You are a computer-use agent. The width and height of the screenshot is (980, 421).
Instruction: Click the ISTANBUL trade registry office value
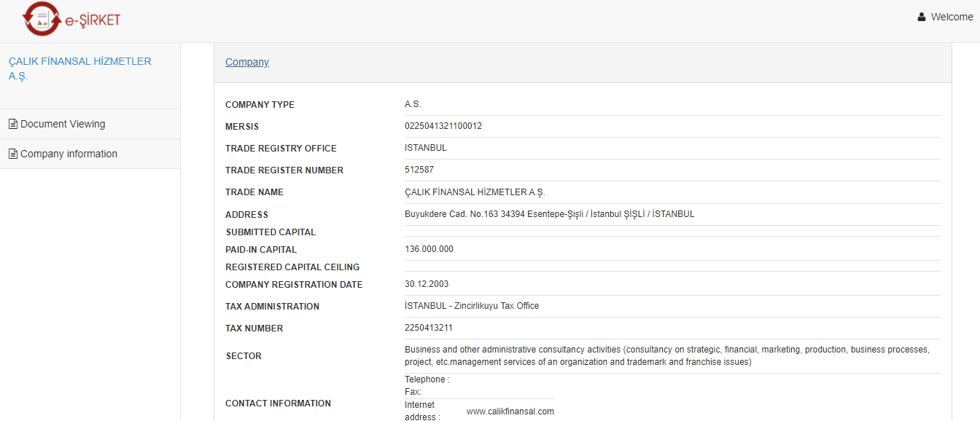click(426, 148)
